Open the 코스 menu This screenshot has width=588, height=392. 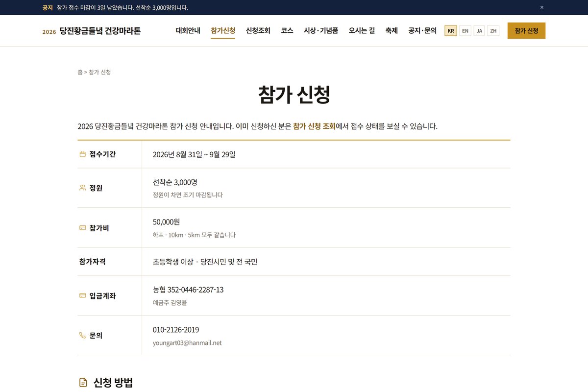tap(287, 30)
